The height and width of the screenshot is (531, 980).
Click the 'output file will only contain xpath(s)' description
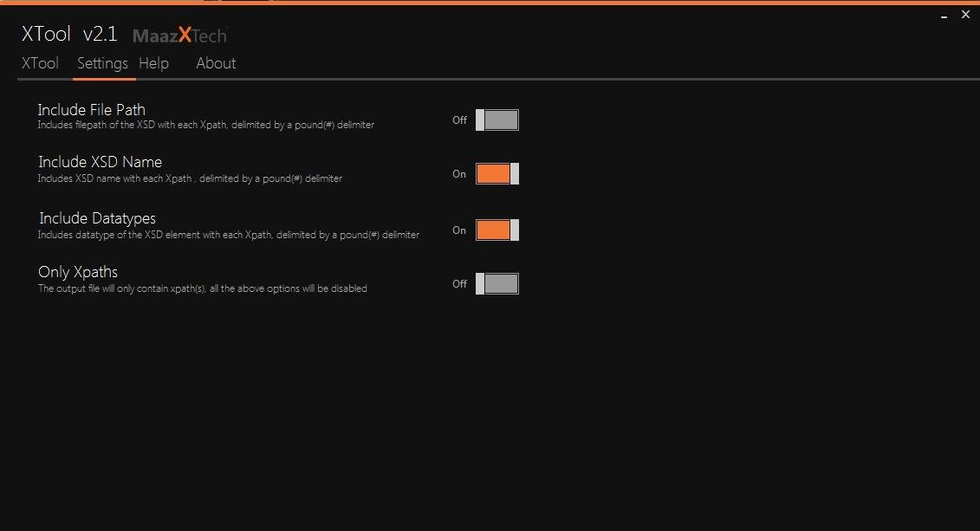pyautogui.click(x=203, y=288)
